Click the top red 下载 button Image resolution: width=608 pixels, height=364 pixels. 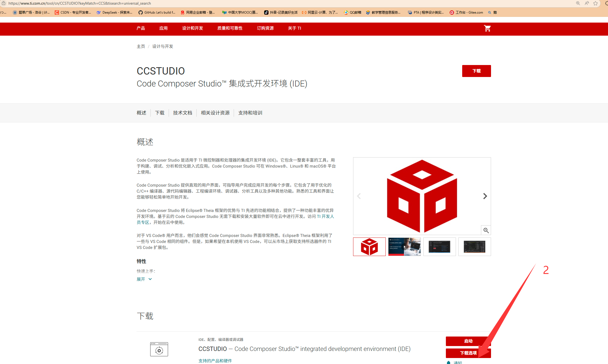tap(476, 71)
